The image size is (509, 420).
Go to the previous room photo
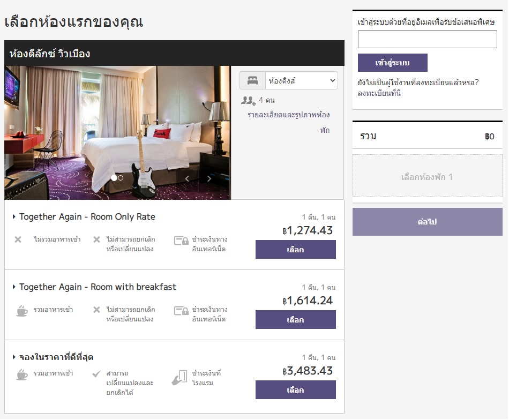tap(187, 178)
